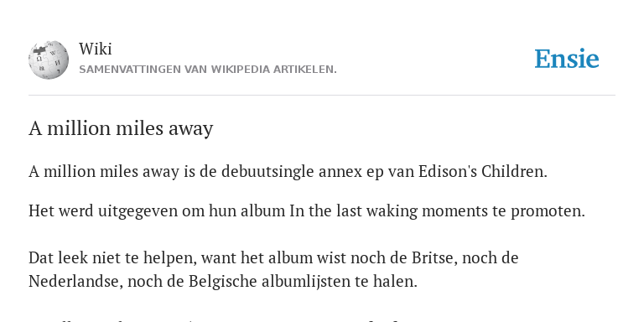Click the "Edison's Children" band name
The image size is (644, 322).
coord(483,171)
